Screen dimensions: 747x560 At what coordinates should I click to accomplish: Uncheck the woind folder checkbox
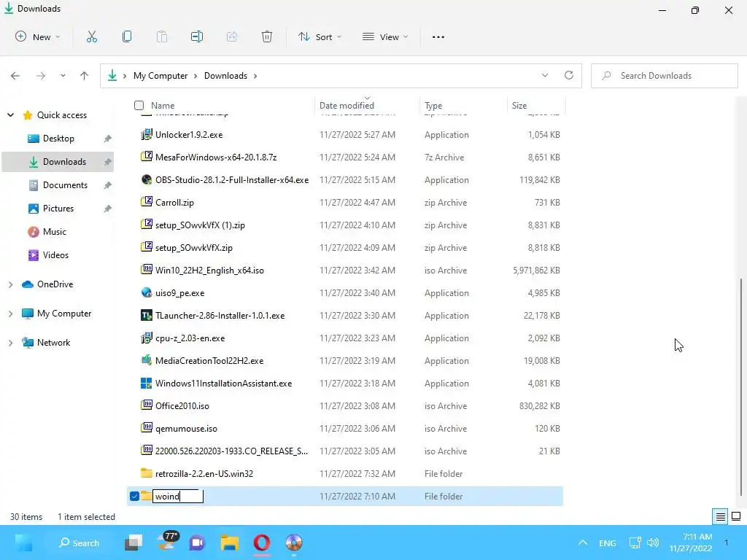pos(134,496)
